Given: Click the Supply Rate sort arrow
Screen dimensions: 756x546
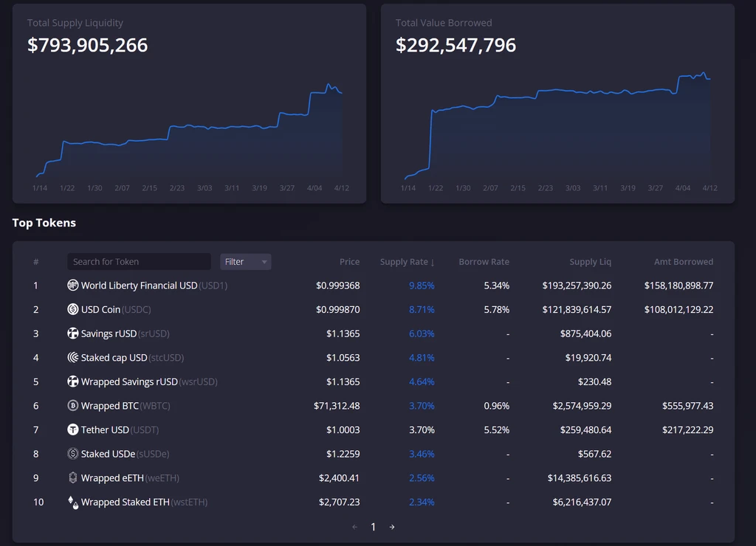Looking at the screenshot, I should pyautogui.click(x=433, y=262).
